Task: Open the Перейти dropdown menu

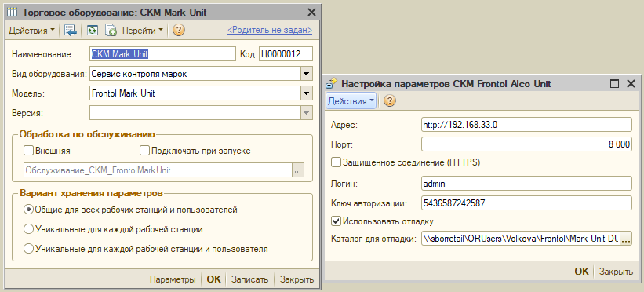Action: [143, 31]
